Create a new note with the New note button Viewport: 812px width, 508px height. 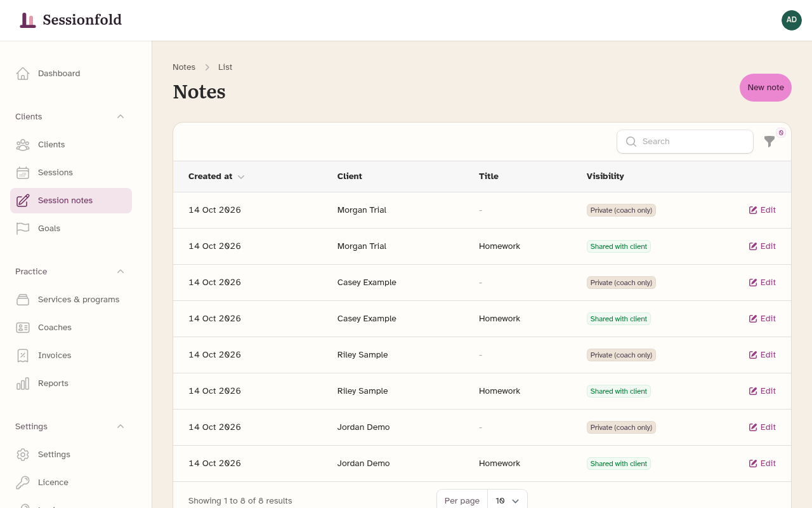(766, 88)
